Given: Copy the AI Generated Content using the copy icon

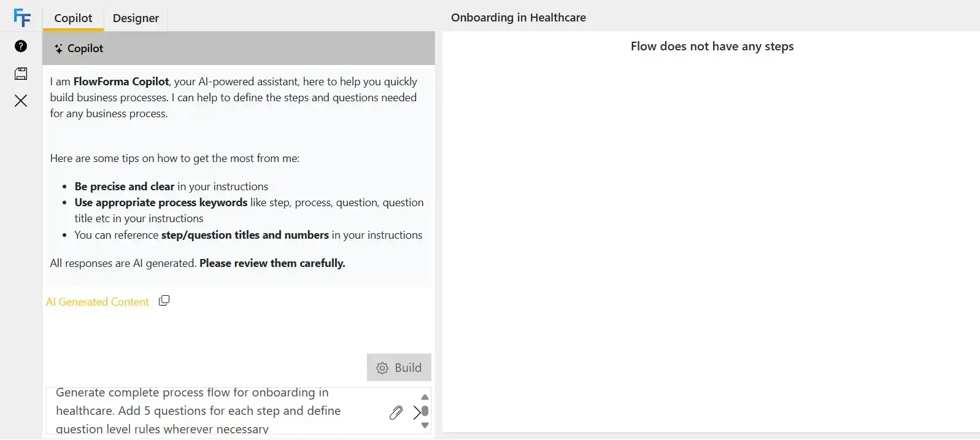Looking at the screenshot, I should pyautogui.click(x=164, y=300).
